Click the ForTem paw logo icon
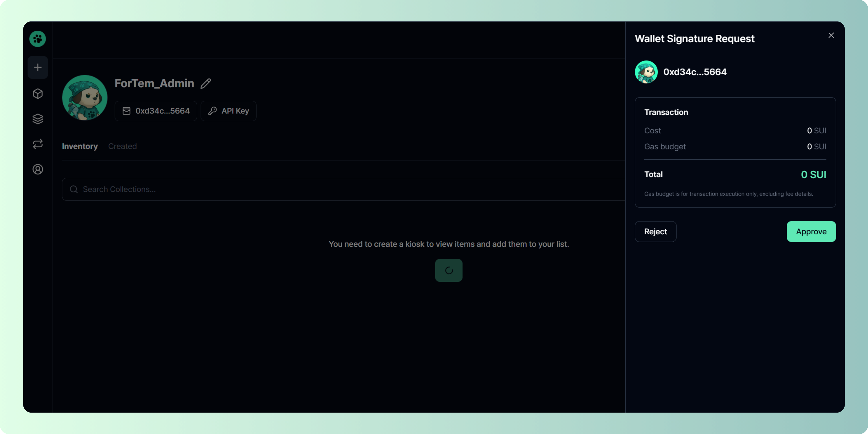 pos(37,39)
